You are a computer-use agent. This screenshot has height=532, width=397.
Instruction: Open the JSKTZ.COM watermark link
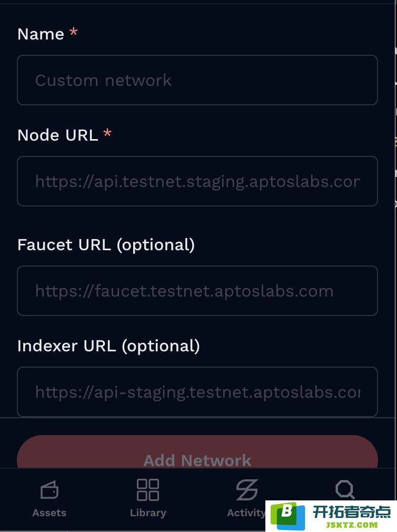[x=352, y=525]
